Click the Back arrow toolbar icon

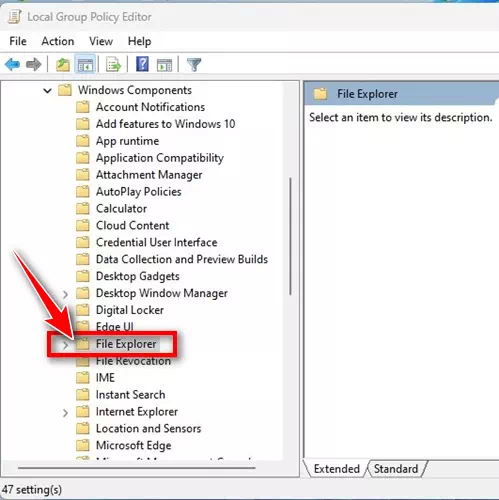pos(13,64)
